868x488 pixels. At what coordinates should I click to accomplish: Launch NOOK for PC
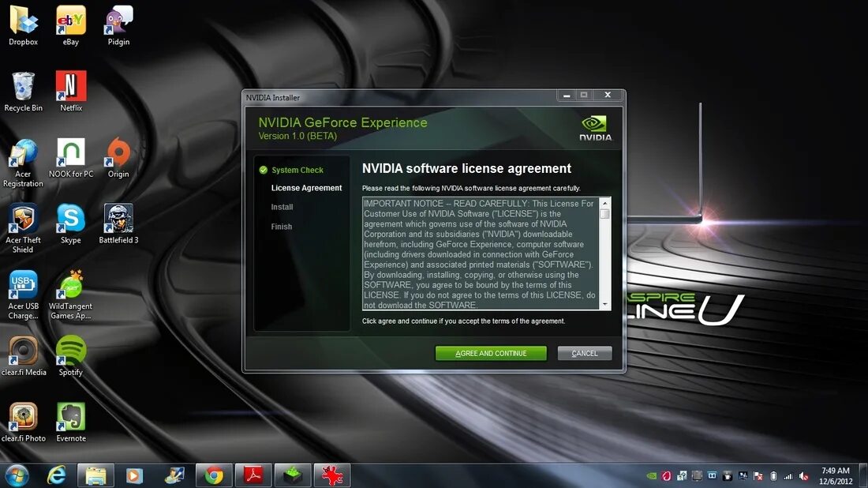[x=71, y=159]
